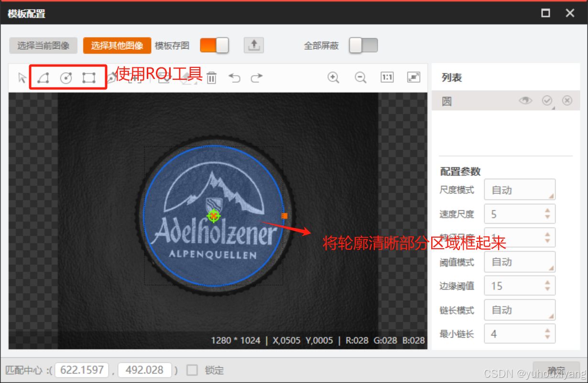Image resolution: width=588 pixels, height=383 pixels.
Task: Select the arrow pointer tool
Action: pyautogui.click(x=22, y=78)
